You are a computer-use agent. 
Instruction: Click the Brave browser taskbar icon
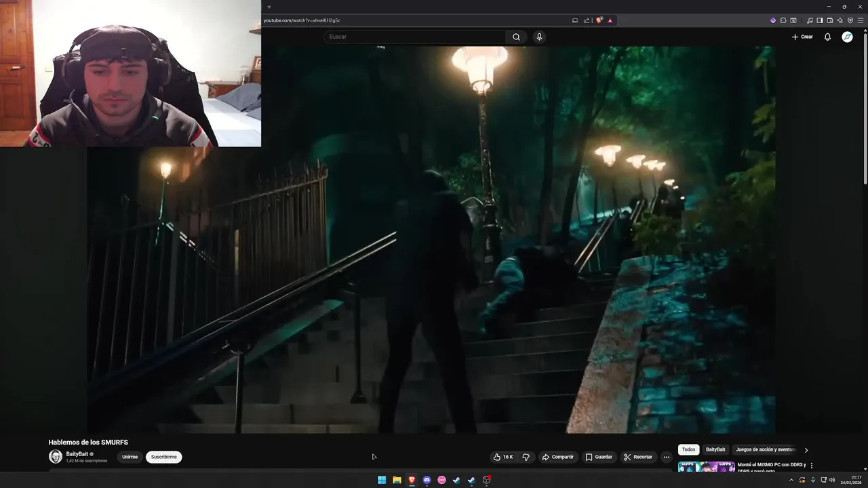pos(412,480)
